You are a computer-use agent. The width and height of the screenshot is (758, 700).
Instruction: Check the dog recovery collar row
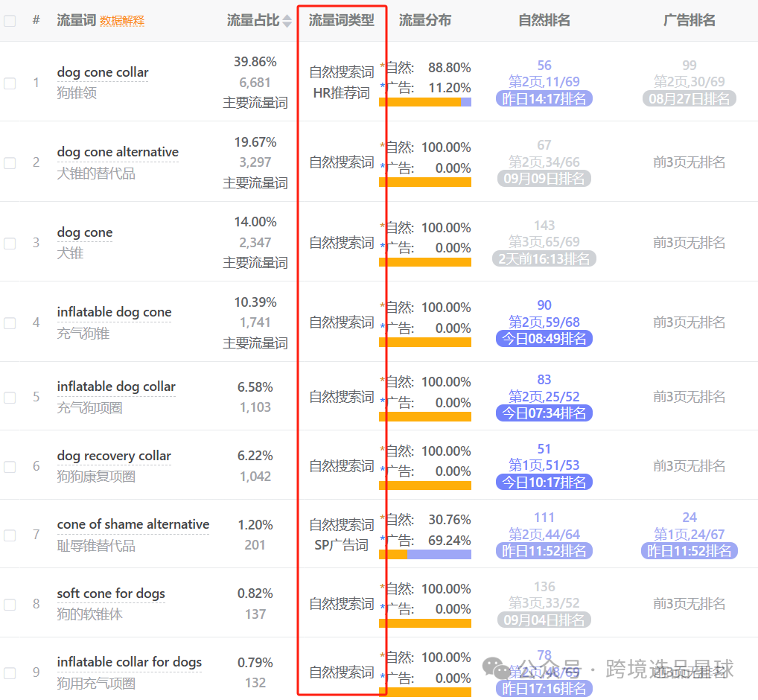(10, 466)
